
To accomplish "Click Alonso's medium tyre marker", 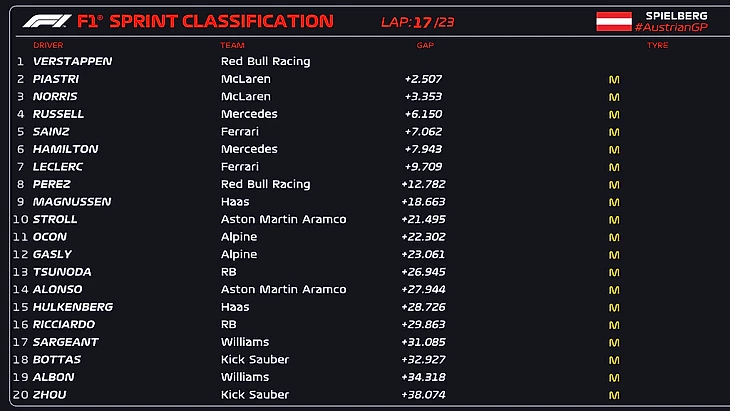I will tap(614, 289).
